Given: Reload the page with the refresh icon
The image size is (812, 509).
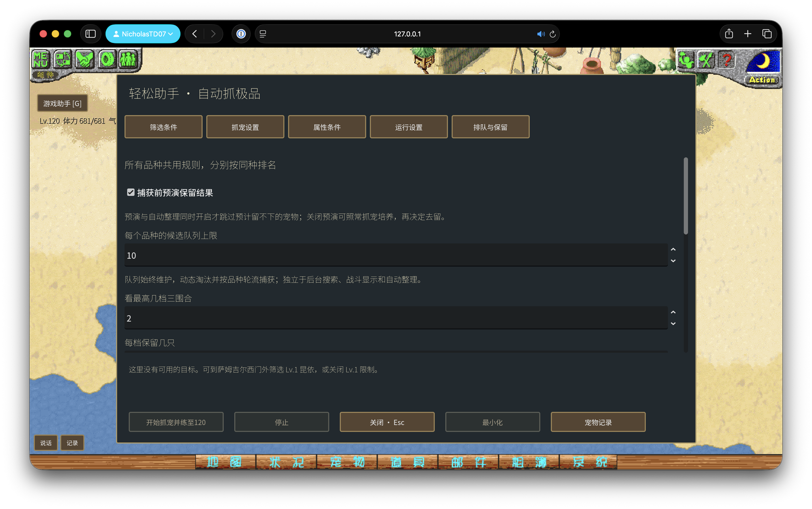Looking at the screenshot, I should (x=553, y=34).
